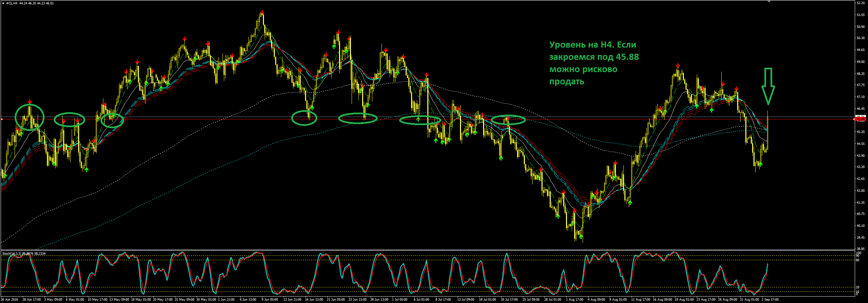Screen dimensions: 868x303
Task: Click the 40.10 price scale label
Action: [860, 226]
